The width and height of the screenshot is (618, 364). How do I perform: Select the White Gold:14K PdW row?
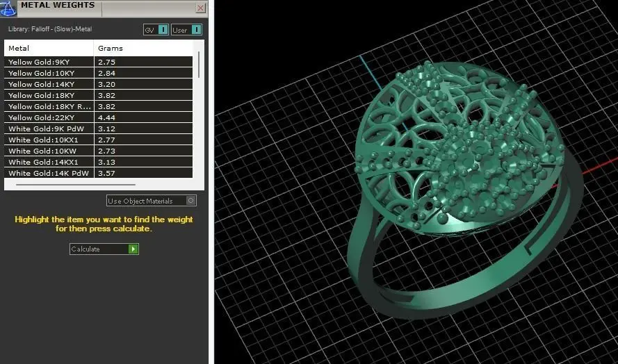(x=98, y=173)
